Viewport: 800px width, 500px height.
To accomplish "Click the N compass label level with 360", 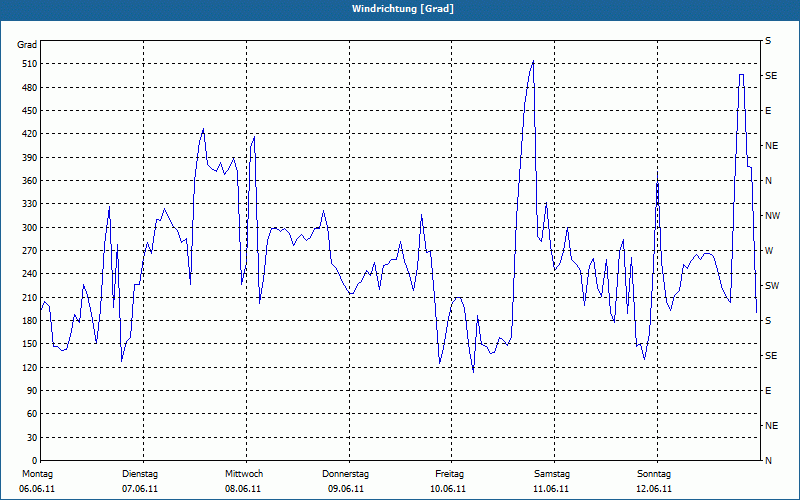I will coord(768,181).
